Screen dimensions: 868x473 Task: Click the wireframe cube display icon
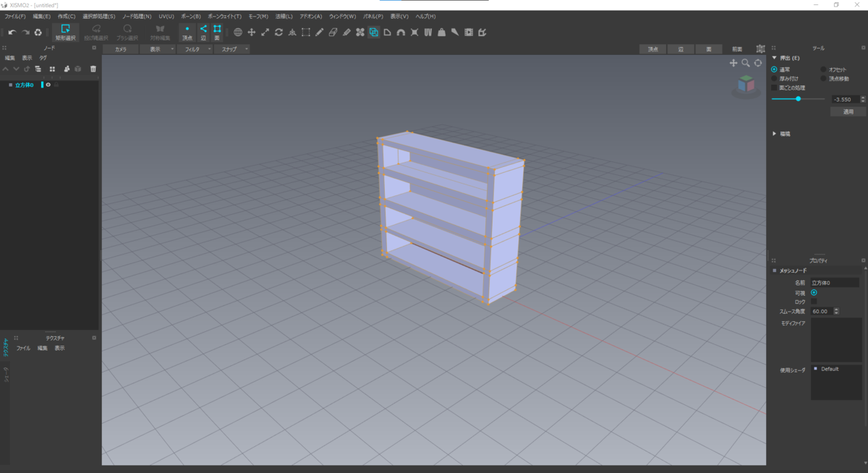pos(760,49)
